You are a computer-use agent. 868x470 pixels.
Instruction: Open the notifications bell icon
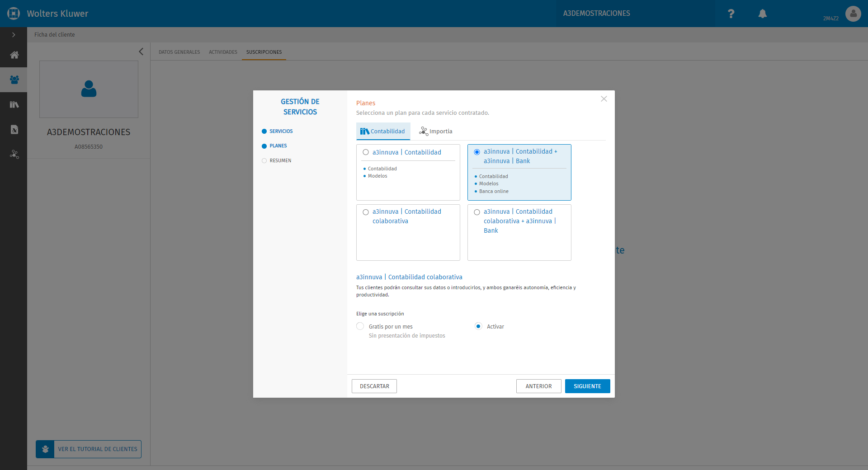[x=763, y=14]
